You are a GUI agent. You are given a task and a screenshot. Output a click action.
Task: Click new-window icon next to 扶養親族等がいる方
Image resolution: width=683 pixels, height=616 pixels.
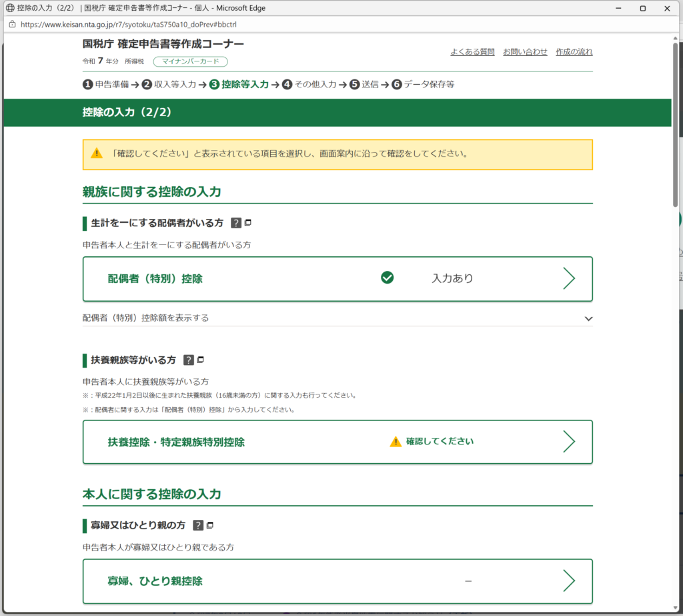201,360
